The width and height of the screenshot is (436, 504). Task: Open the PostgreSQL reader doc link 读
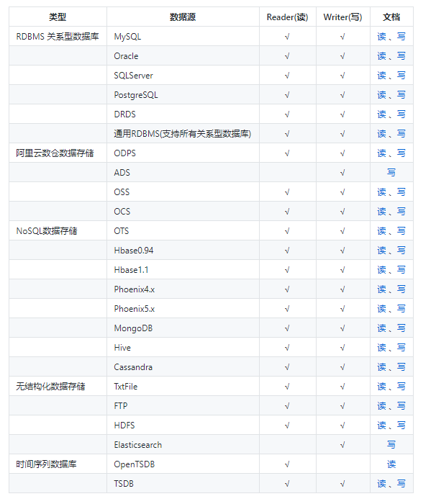(381, 95)
